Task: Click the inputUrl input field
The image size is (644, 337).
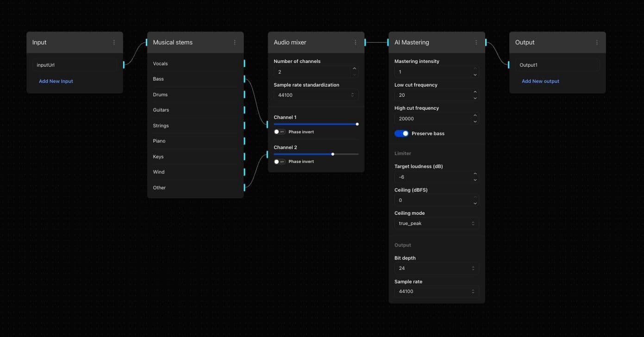Action: pyautogui.click(x=75, y=65)
